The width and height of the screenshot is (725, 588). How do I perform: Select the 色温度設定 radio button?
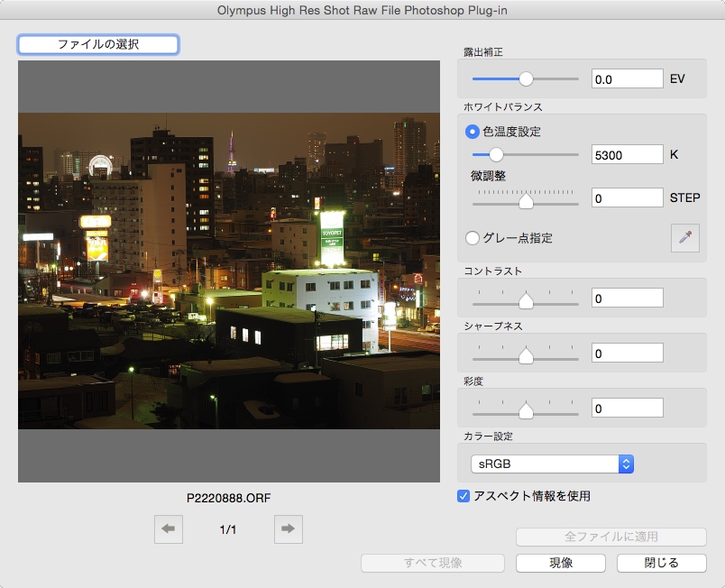pyautogui.click(x=473, y=132)
